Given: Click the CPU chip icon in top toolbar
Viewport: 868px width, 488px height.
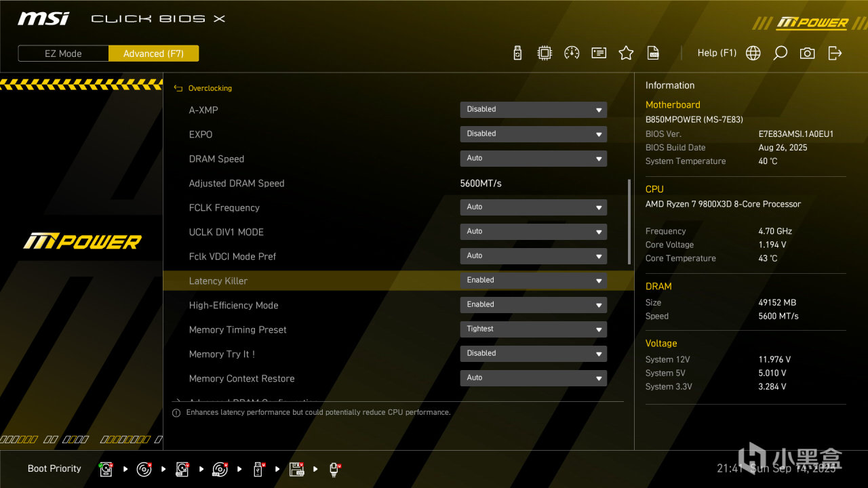Looking at the screenshot, I should [x=545, y=53].
